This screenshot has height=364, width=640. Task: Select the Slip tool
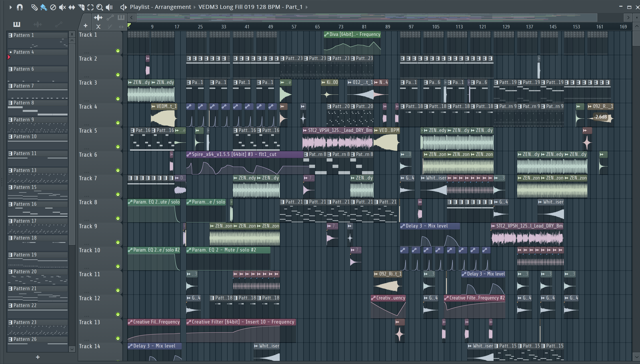pyautogui.click(x=72, y=7)
